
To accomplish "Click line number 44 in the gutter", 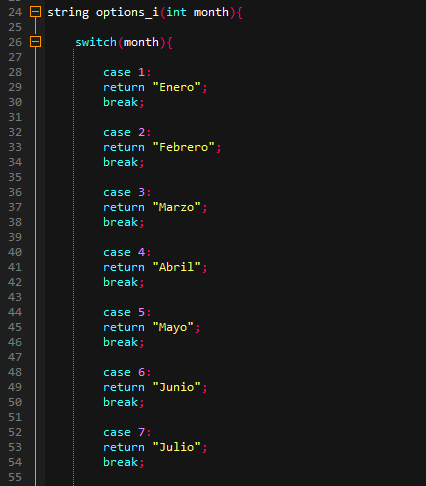I will click(x=15, y=312).
